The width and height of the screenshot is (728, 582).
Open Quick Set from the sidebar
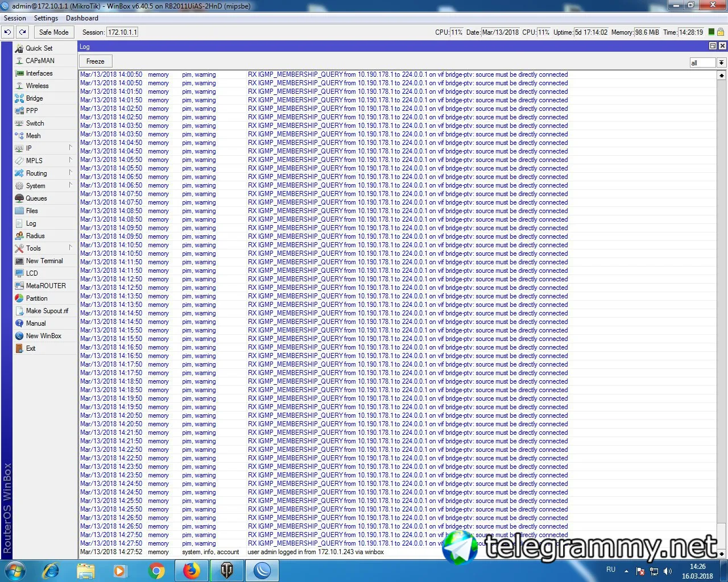tap(39, 48)
